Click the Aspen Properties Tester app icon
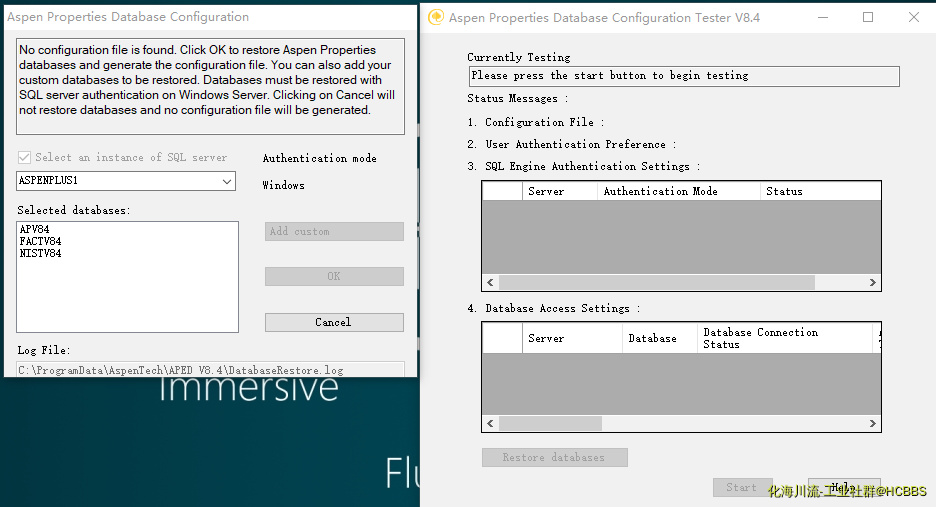This screenshot has width=936, height=507. (436, 17)
